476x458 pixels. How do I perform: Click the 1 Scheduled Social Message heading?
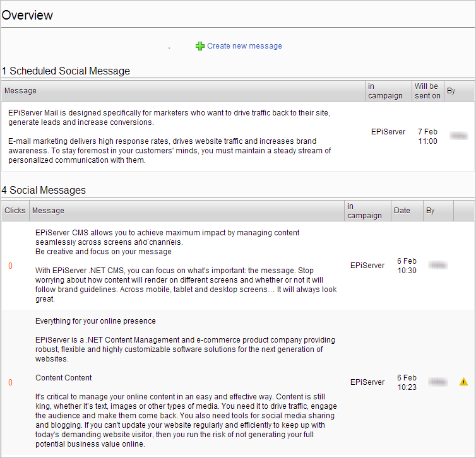click(x=66, y=71)
